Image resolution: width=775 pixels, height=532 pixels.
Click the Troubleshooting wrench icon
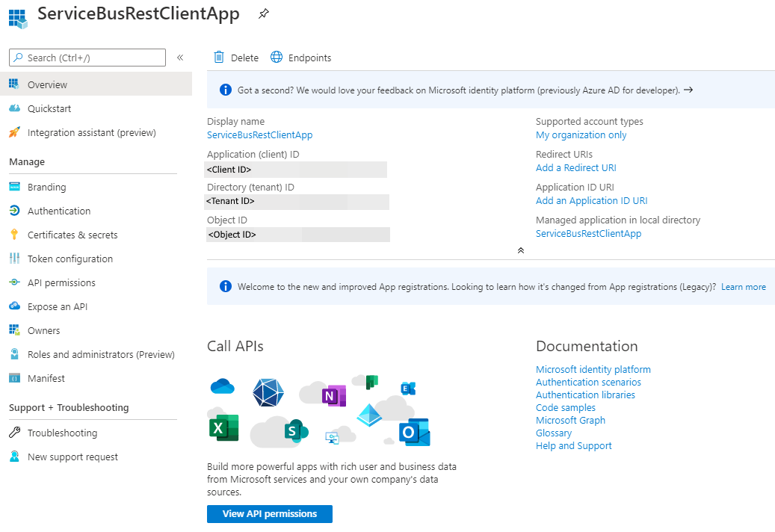point(15,433)
